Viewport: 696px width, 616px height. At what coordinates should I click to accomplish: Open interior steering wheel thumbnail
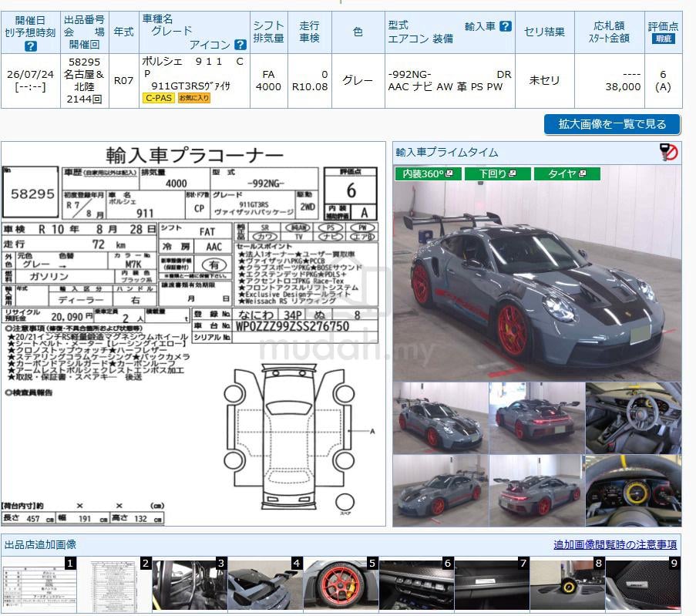634,418
